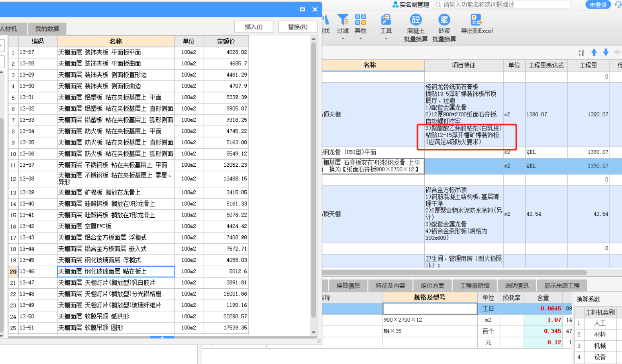The width and height of the screenshot is (622, 364).
Task: Select row 13-37 不锈钢板 粘在夹板基层上 平面
Action: click(128, 165)
